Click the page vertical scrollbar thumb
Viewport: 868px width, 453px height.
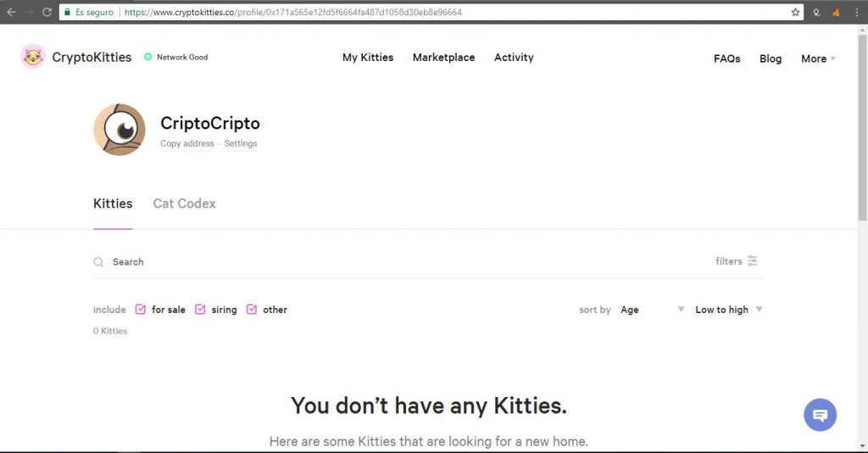pyautogui.click(x=862, y=128)
